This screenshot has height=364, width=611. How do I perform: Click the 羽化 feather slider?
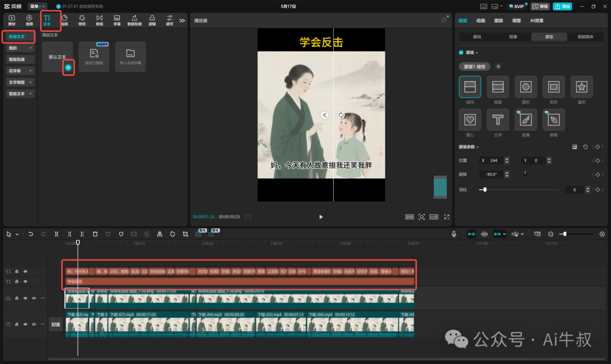pyautogui.click(x=519, y=189)
